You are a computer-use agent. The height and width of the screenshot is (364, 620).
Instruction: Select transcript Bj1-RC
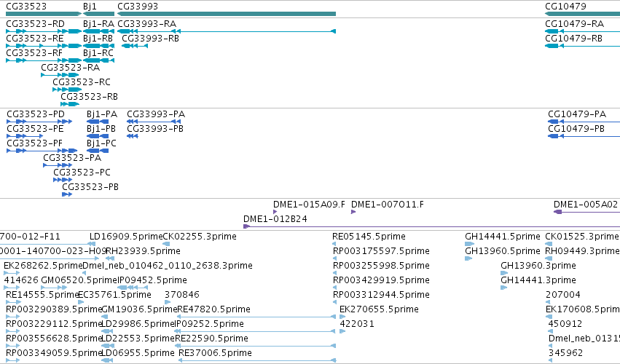98,60
